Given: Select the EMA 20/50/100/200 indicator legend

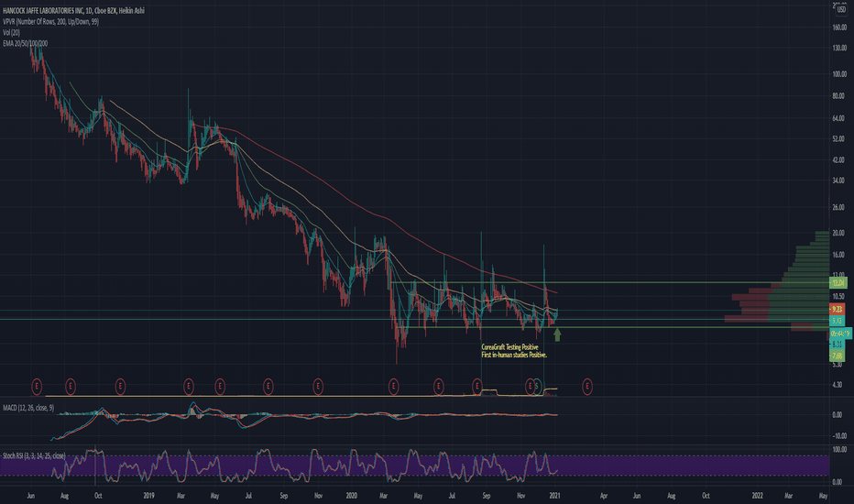Looking at the screenshot, I should tap(25, 44).
